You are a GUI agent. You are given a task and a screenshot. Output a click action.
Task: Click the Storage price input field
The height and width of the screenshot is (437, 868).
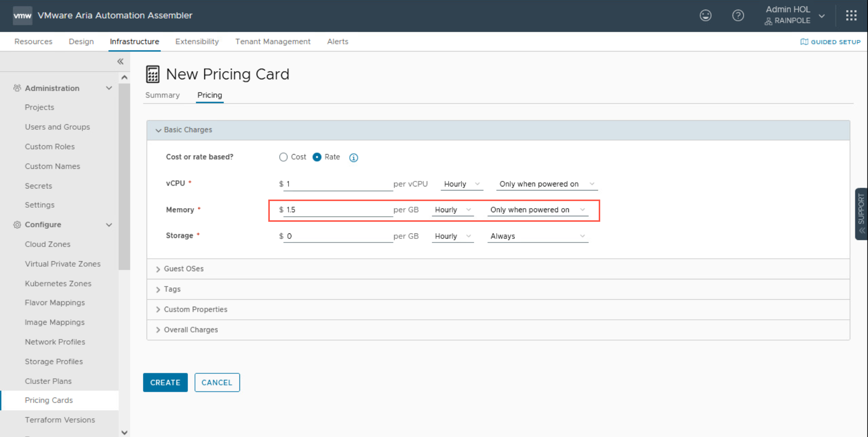click(337, 236)
